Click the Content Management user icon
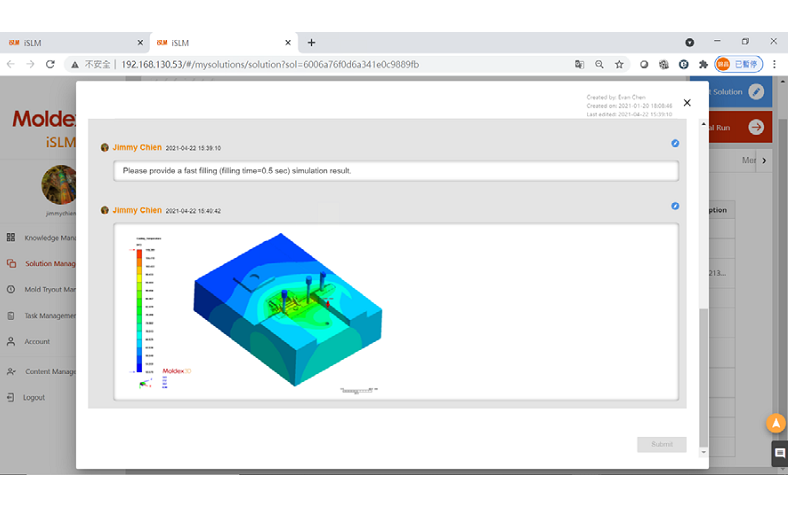 (11, 371)
